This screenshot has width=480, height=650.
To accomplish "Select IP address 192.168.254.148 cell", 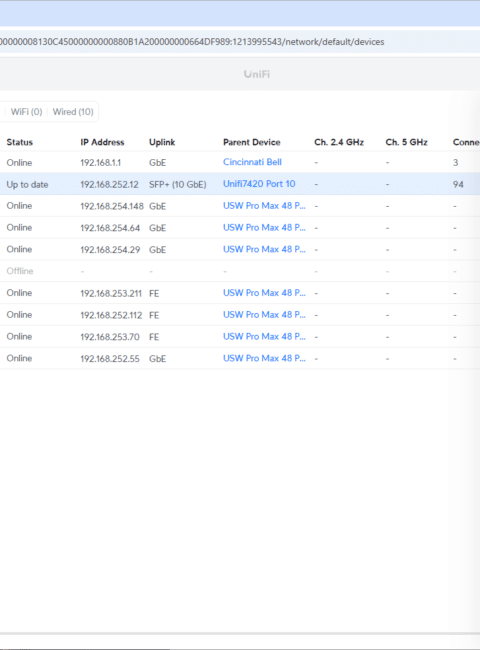I will (x=112, y=206).
